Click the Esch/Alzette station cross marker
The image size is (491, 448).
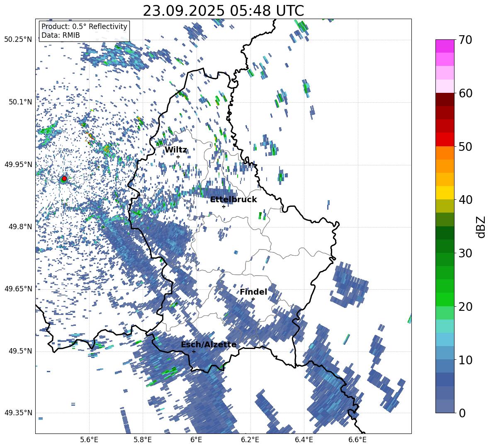194,351
